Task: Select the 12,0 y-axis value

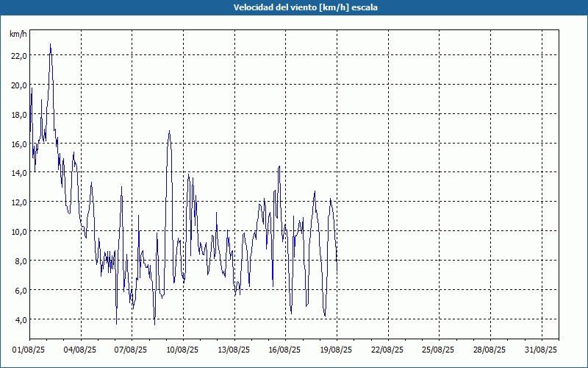Action: point(19,202)
